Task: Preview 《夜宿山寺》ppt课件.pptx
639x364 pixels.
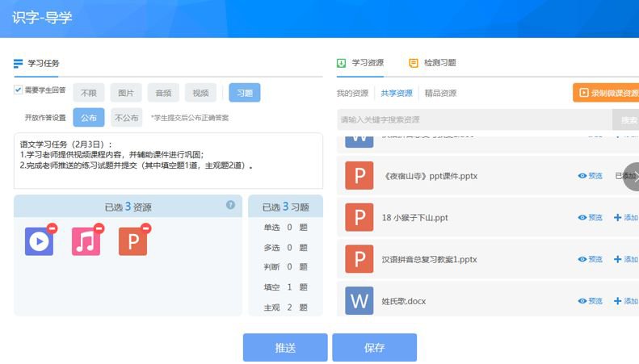Action: point(591,176)
